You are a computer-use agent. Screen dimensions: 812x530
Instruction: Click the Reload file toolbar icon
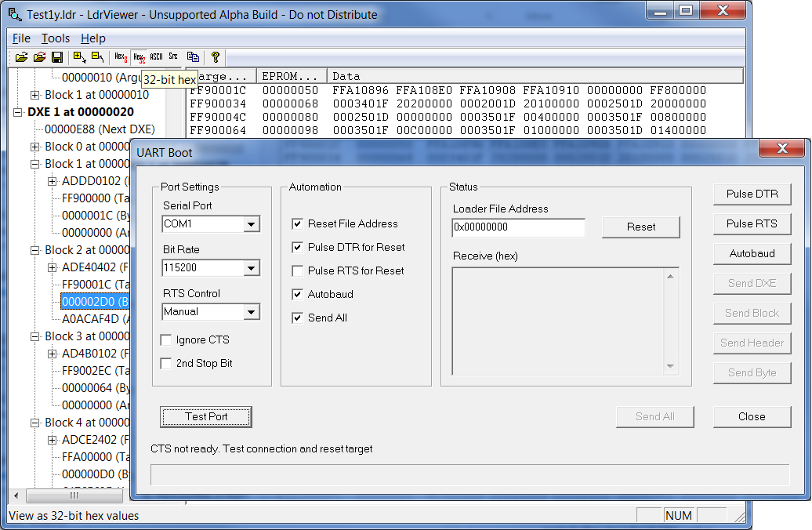(39, 57)
